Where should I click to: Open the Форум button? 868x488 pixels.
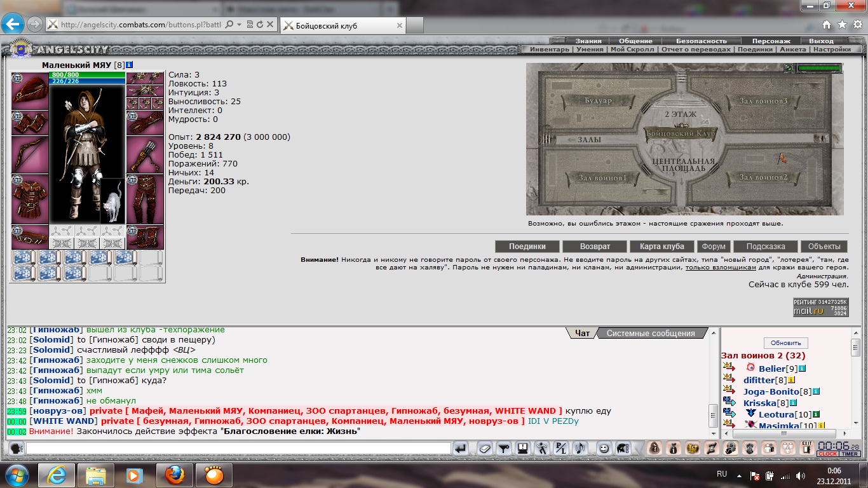(714, 247)
